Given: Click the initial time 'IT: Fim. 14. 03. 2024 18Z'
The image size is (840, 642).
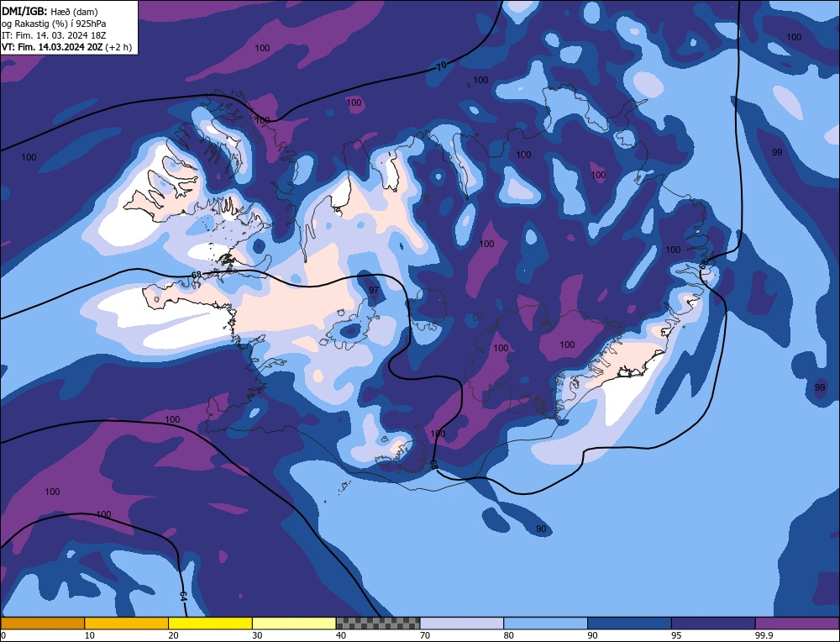Looking at the screenshot, I should 54,35.
